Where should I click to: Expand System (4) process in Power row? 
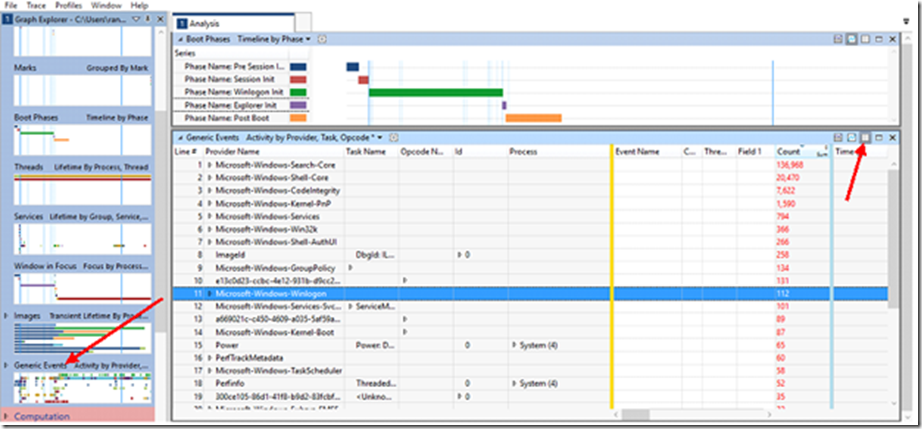515,346
